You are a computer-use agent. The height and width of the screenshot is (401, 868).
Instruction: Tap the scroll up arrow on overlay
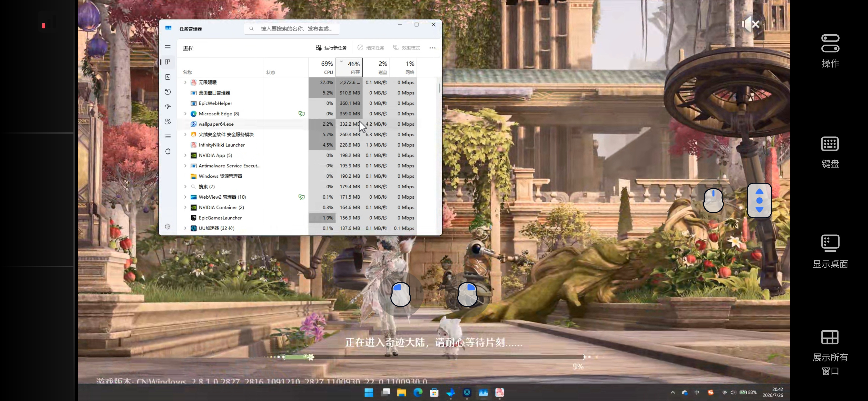(759, 192)
